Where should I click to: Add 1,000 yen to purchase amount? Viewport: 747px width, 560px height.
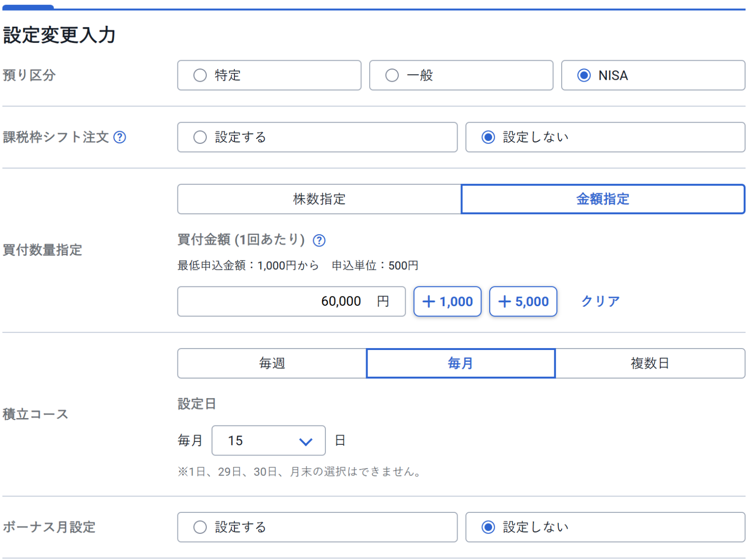447,301
